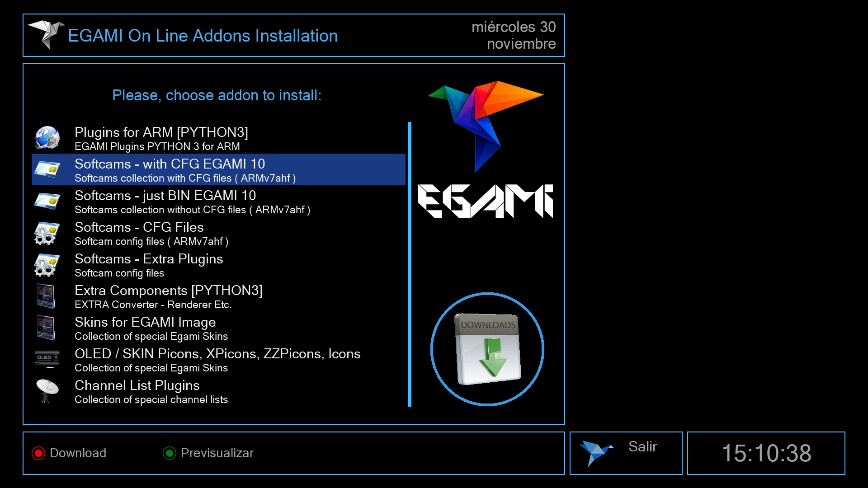Click the vertical blue list scrollbar

pos(410,264)
